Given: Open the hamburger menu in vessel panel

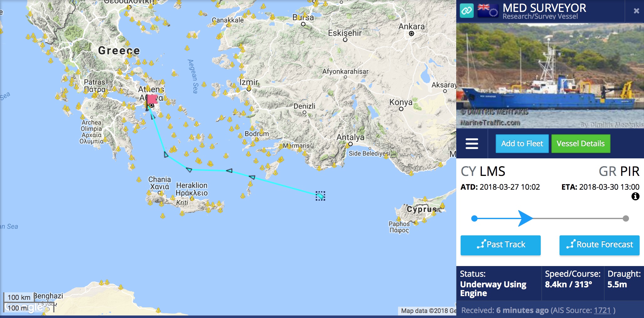Looking at the screenshot, I should pyautogui.click(x=472, y=144).
